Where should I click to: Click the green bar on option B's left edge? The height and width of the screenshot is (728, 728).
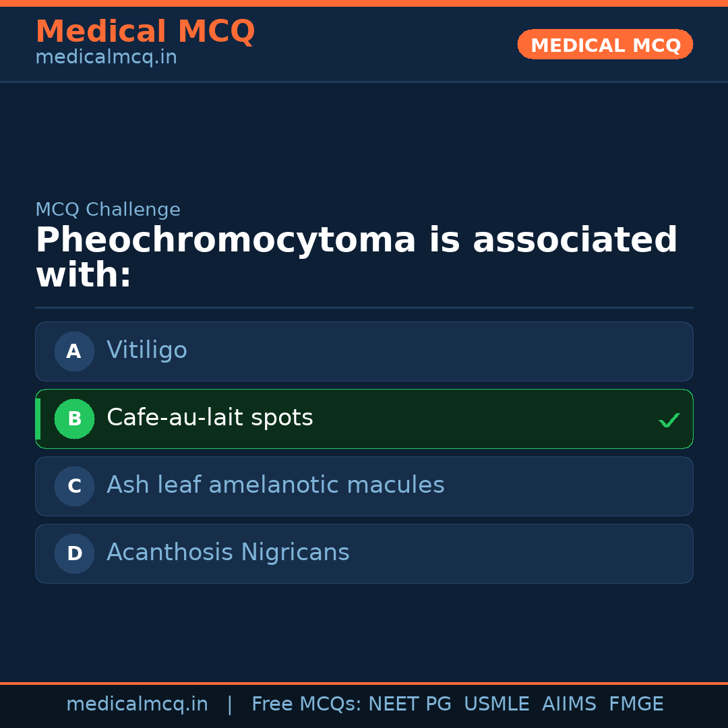38,419
